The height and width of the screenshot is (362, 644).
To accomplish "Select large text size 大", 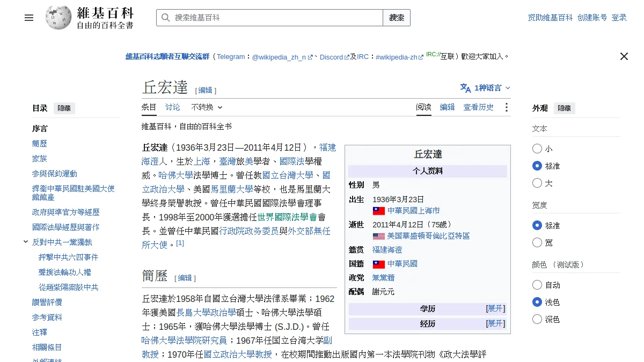I will pos(537,183).
